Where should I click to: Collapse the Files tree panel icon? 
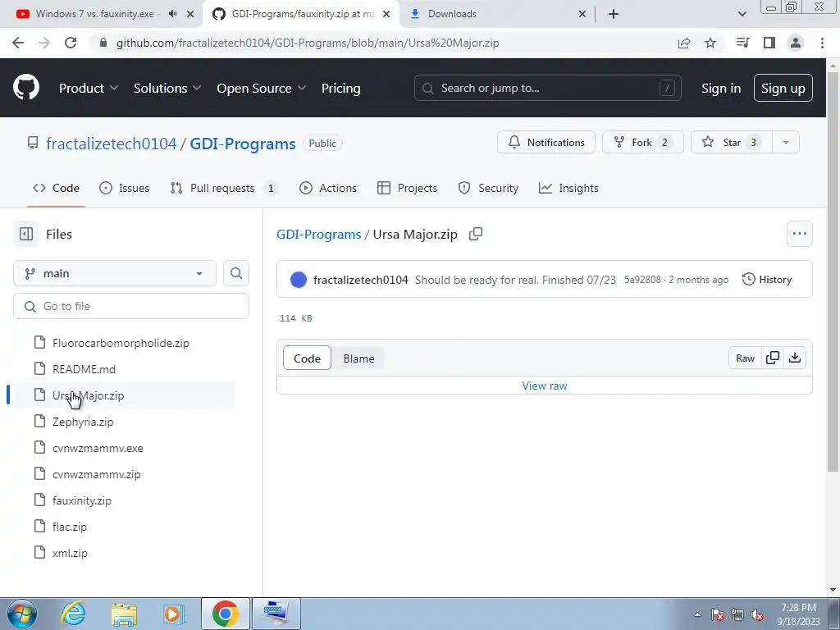[x=25, y=234]
